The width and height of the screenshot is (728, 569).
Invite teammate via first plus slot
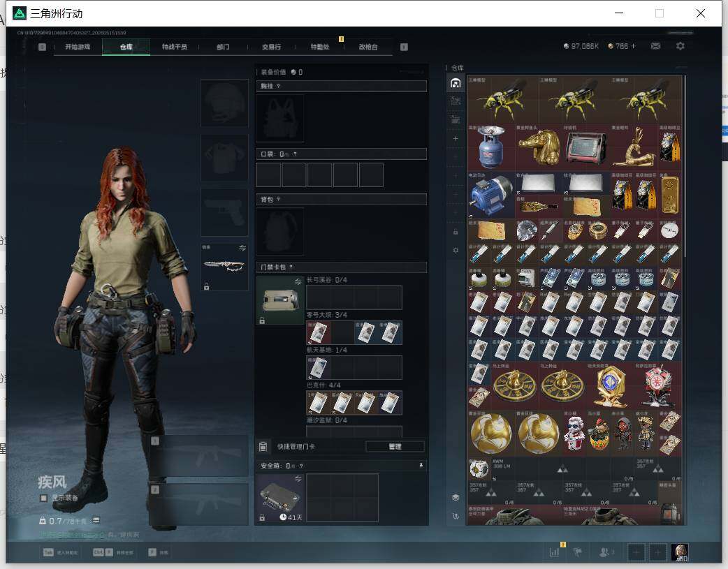point(636,552)
